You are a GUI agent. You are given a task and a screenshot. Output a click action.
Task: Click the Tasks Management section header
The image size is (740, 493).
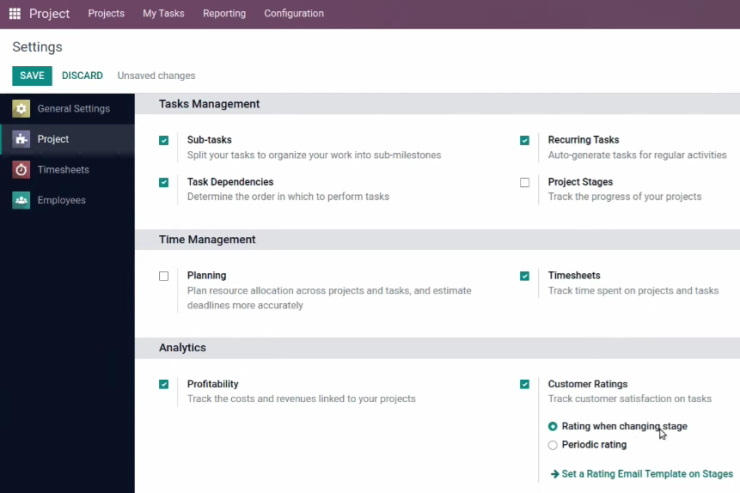pyautogui.click(x=209, y=104)
